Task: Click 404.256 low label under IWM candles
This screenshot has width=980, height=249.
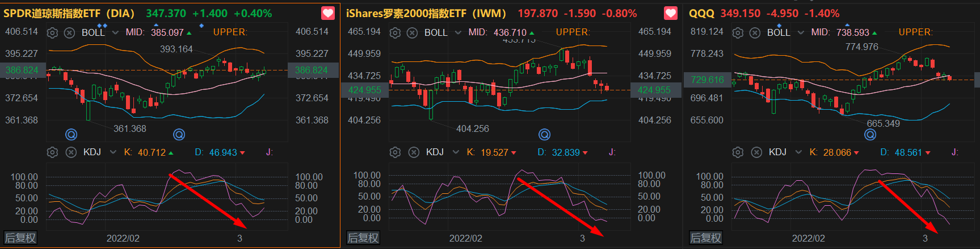Action: [473, 128]
